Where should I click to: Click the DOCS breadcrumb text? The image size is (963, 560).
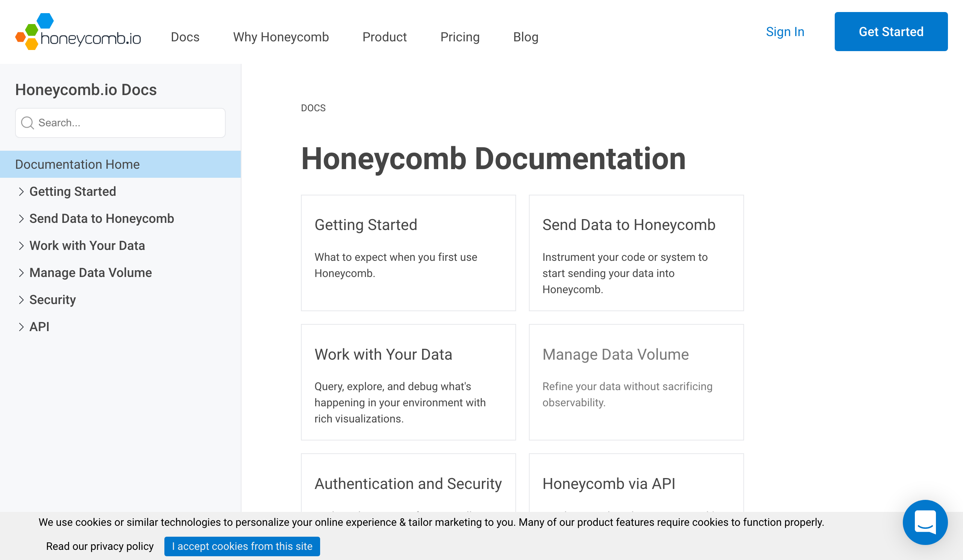(x=313, y=108)
